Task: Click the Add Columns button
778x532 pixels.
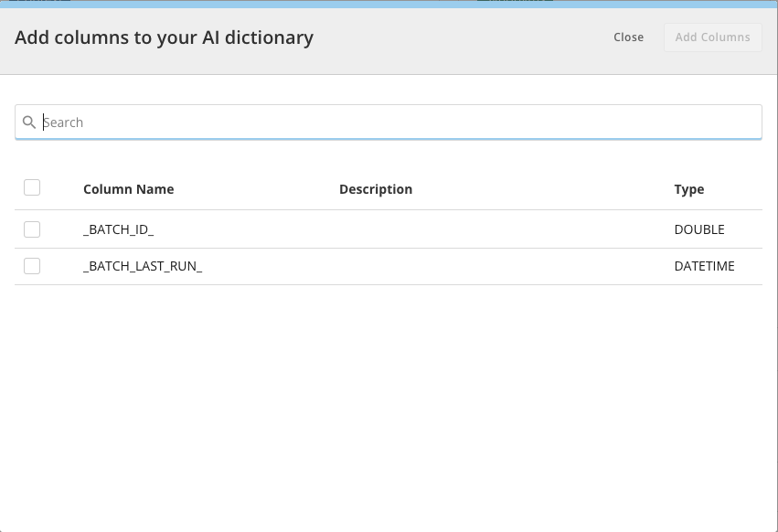Action: pos(712,37)
